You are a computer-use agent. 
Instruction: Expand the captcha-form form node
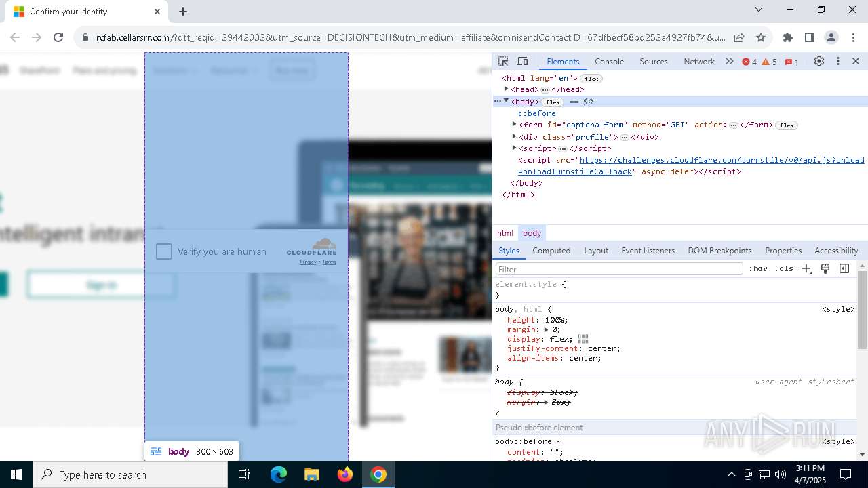[515, 124]
